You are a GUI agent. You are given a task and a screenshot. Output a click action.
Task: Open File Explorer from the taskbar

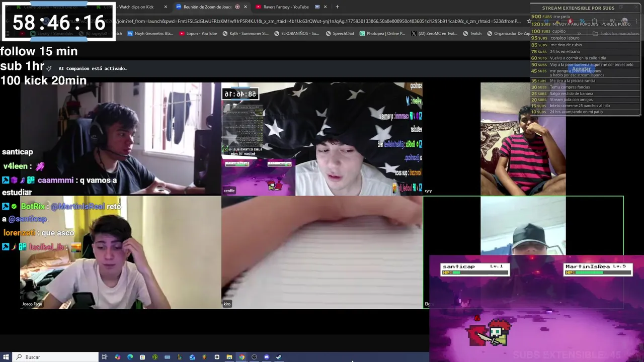click(x=229, y=357)
